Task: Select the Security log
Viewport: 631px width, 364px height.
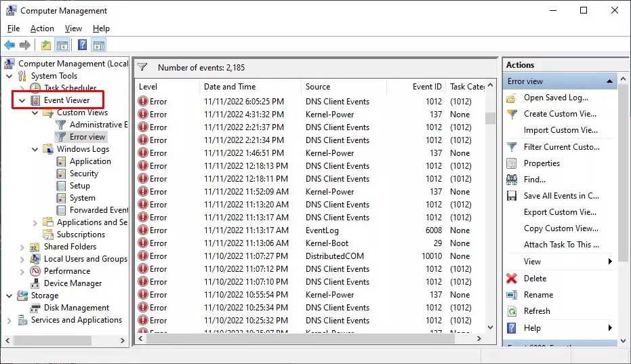Action: tap(84, 173)
